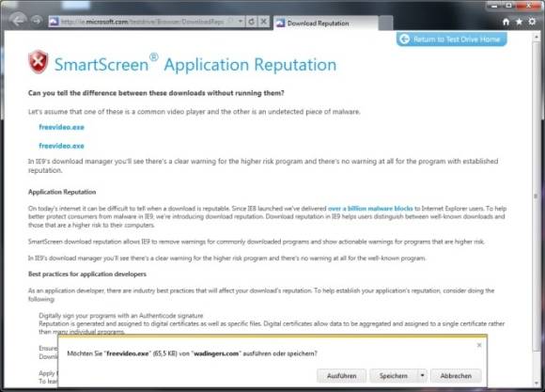
Task: Open Favorites with the star icon
Action: point(519,22)
